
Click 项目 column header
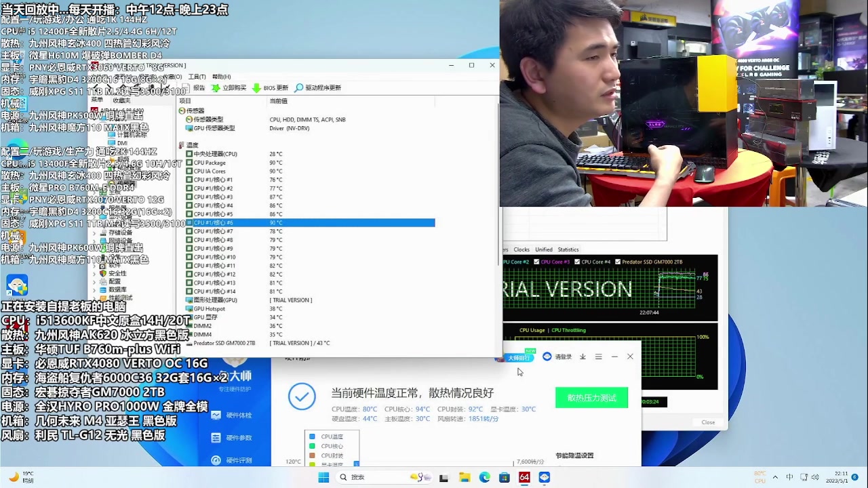click(223, 101)
